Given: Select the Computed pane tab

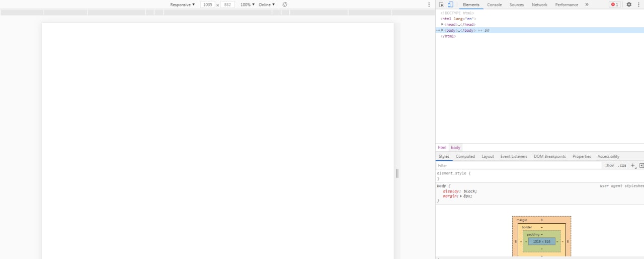Looking at the screenshot, I should click(465, 156).
